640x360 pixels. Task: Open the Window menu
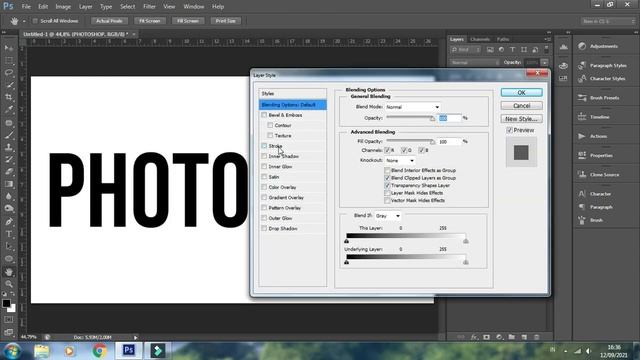(x=193, y=7)
